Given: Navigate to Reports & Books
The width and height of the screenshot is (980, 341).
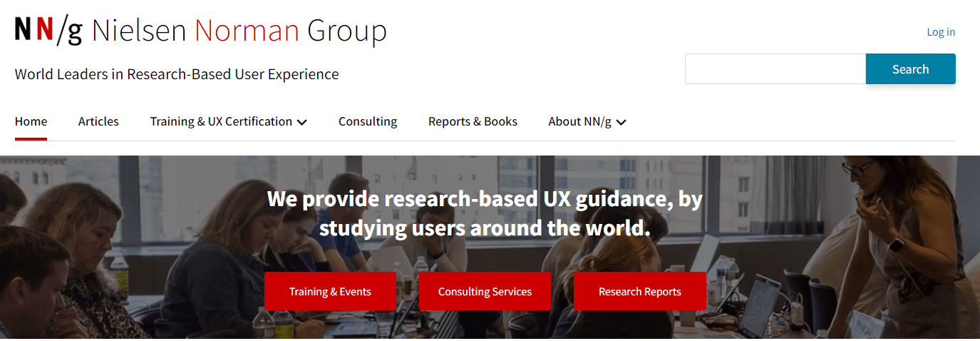Looking at the screenshot, I should coord(473,121).
